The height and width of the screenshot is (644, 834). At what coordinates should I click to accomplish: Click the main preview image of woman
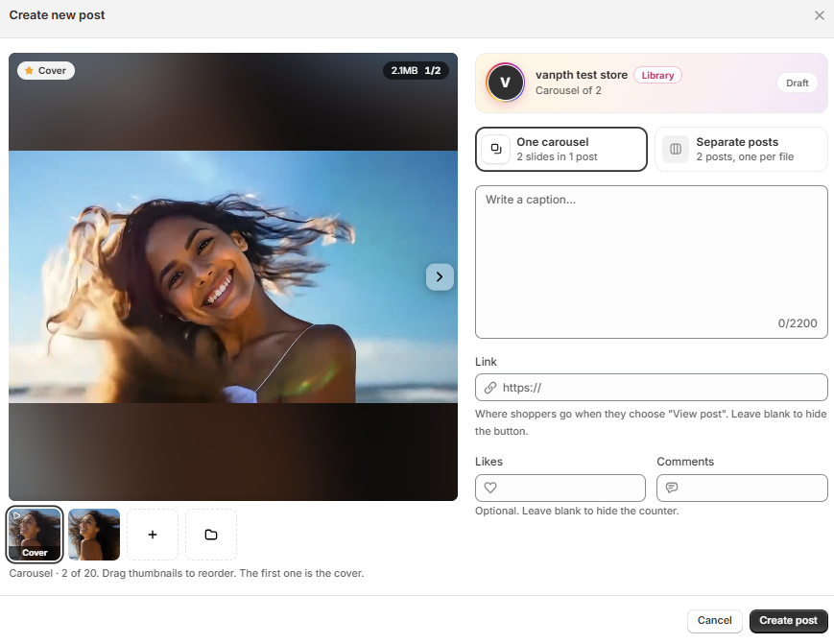click(233, 276)
